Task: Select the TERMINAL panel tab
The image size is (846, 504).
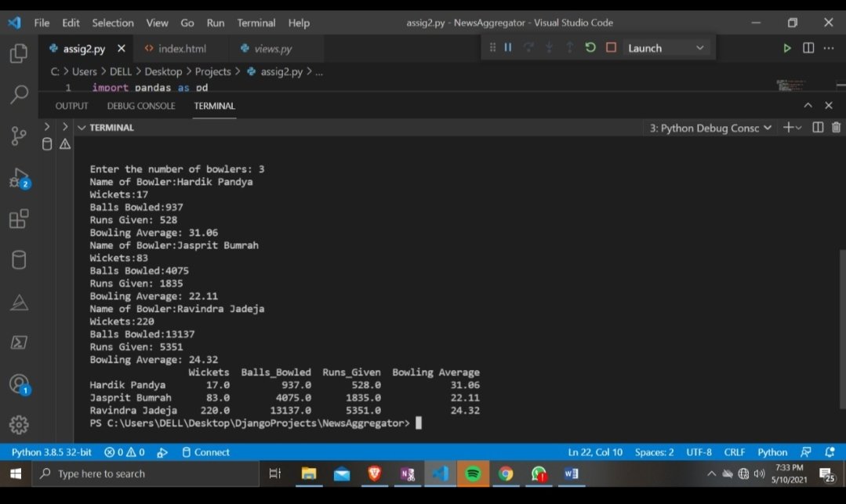Action: tap(214, 106)
